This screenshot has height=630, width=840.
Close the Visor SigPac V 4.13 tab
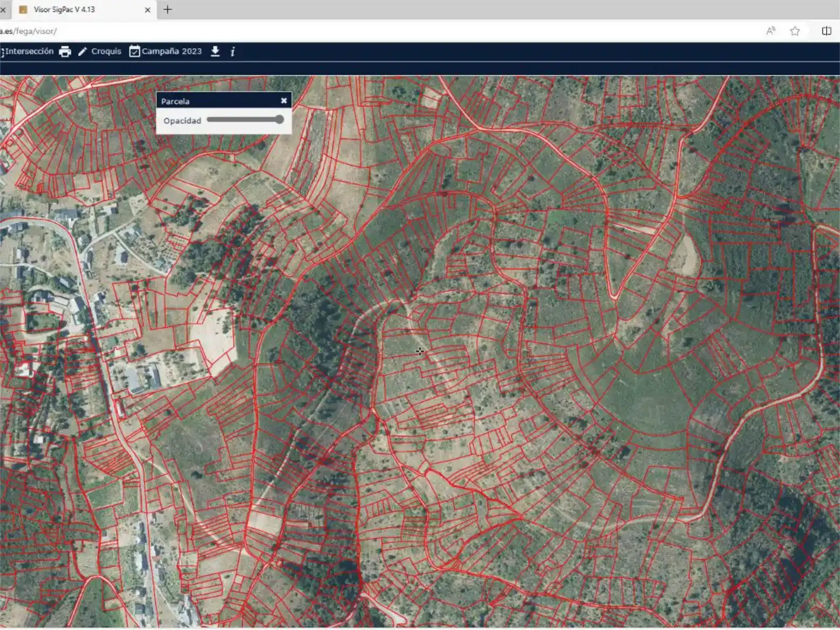coord(148,9)
